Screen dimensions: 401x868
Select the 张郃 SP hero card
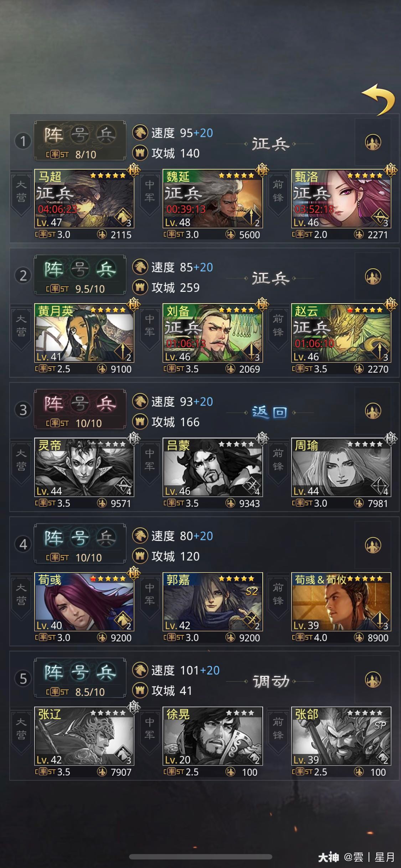[341, 742]
